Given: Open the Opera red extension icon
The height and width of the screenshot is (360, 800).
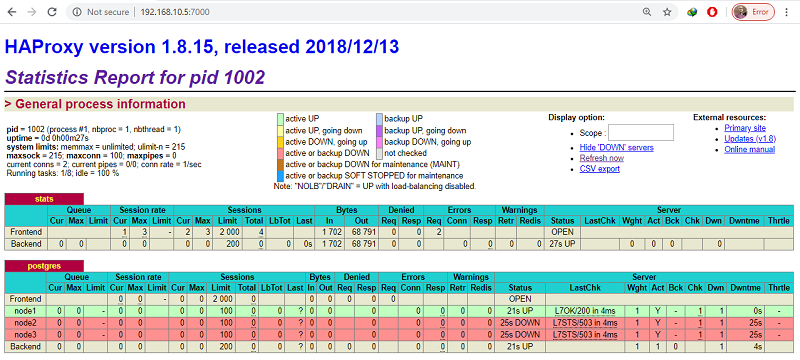Looking at the screenshot, I should (712, 12).
